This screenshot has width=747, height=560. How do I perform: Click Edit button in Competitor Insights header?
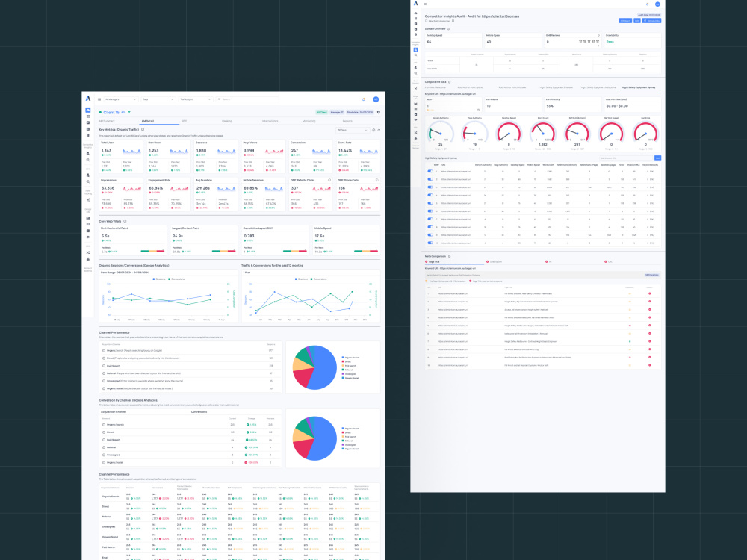(x=637, y=21)
